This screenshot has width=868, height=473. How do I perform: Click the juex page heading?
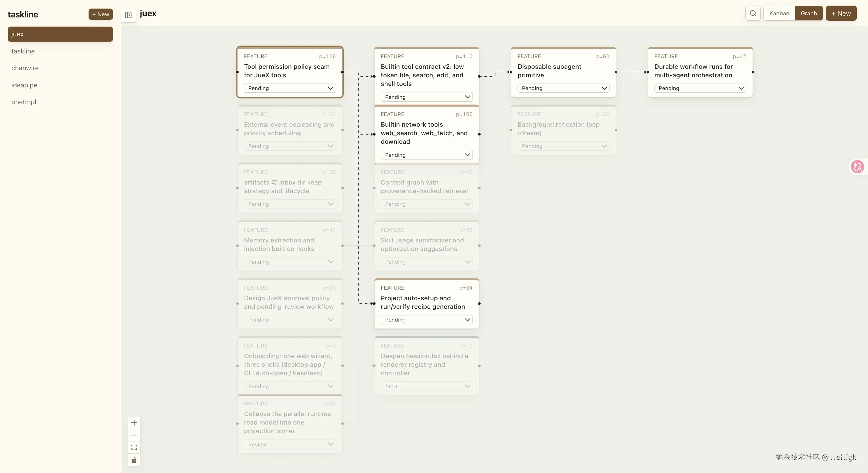[148, 14]
